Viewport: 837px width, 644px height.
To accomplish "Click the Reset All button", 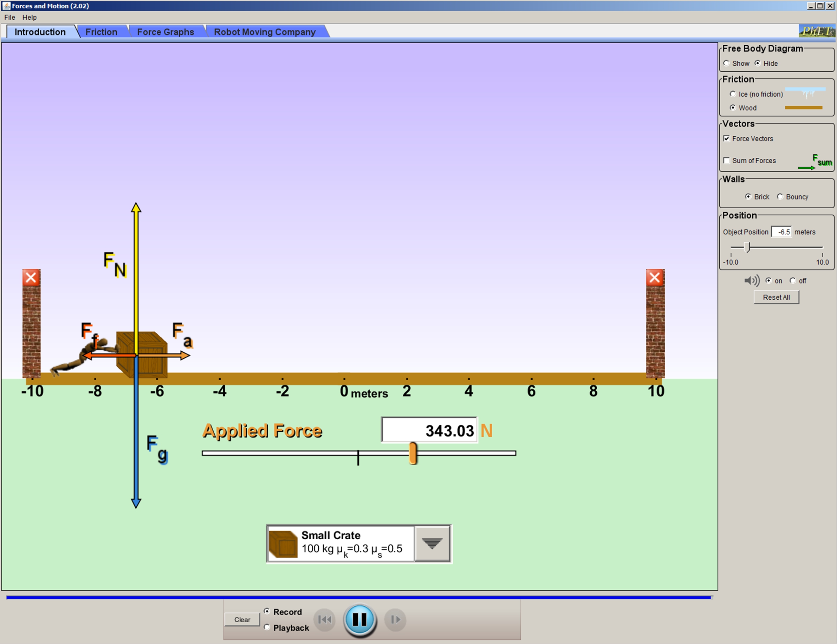I will pos(776,297).
